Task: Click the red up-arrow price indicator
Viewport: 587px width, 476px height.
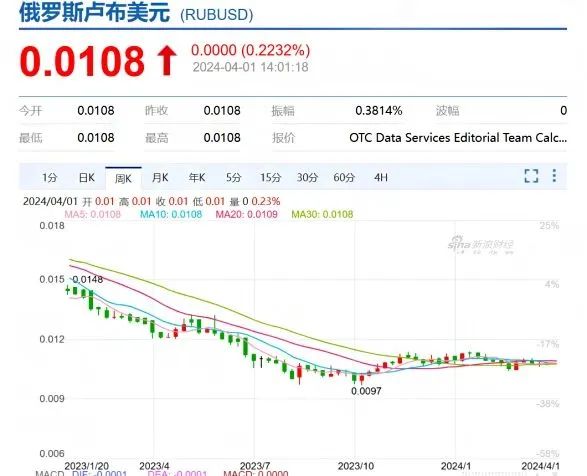Action: (167, 61)
